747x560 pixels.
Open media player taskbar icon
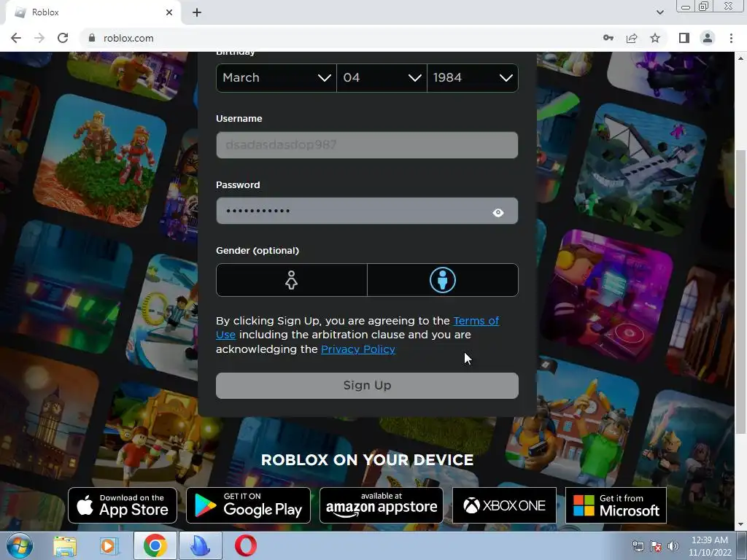click(109, 545)
